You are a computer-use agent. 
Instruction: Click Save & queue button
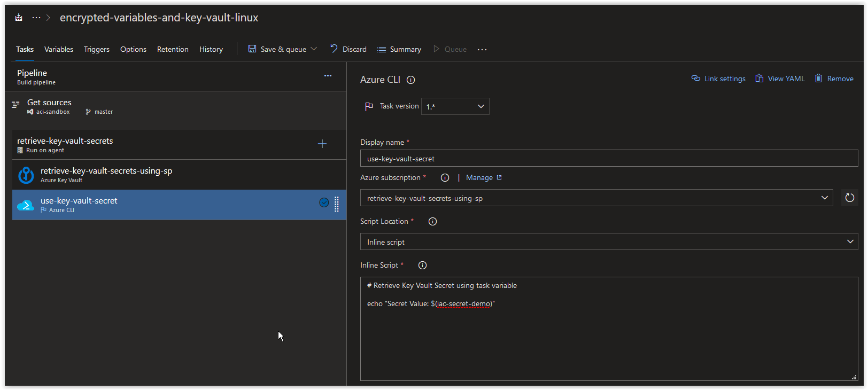[x=277, y=49]
